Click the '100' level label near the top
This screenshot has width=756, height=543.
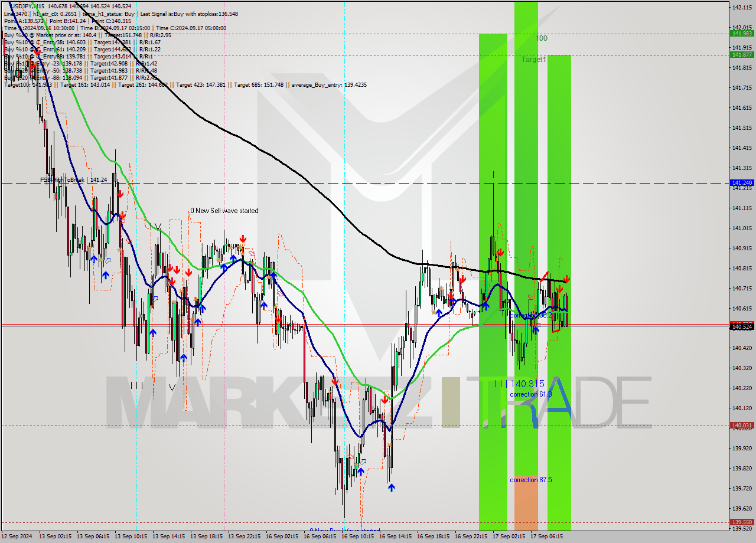pyautogui.click(x=542, y=38)
